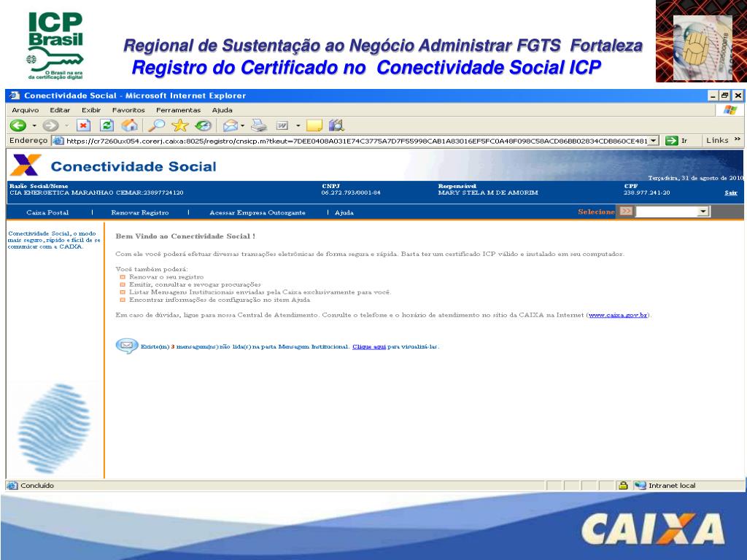747x560 pixels.
Task: Open Ajuda in the blue navigation bar
Action: click(x=344, y=212)
